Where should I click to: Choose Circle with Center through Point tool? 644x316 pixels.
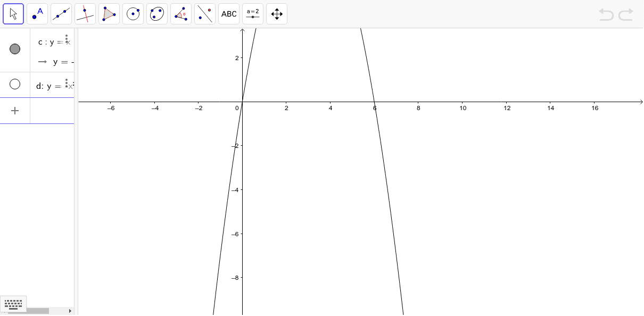(133, 14)
